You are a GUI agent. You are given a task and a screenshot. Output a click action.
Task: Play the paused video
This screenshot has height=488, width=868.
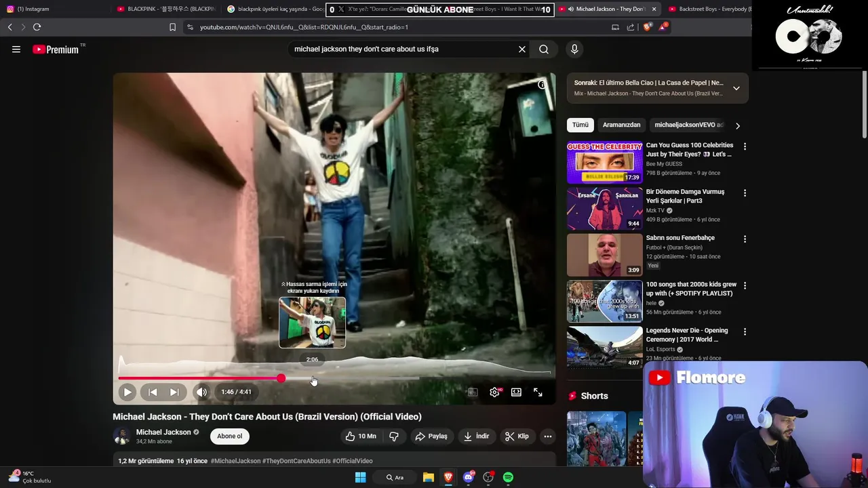tap(127, 392)
